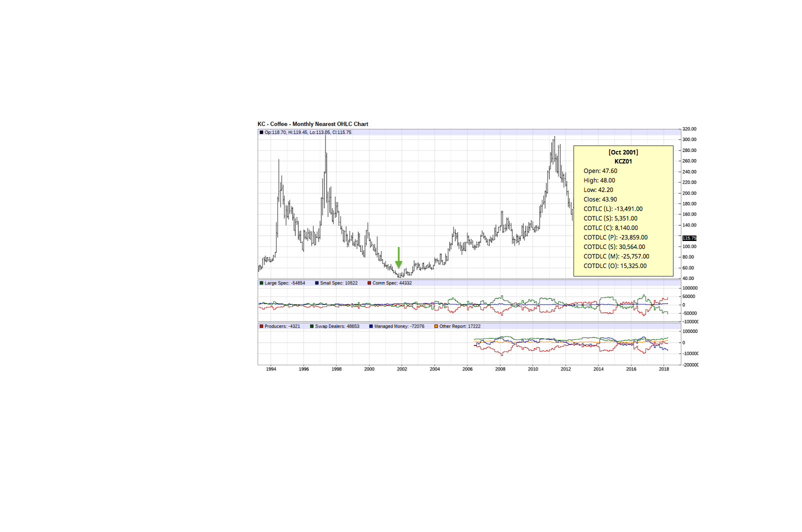Click the Producers red legend icon
The image size is (802, 532).
click(x=261, y=326)
